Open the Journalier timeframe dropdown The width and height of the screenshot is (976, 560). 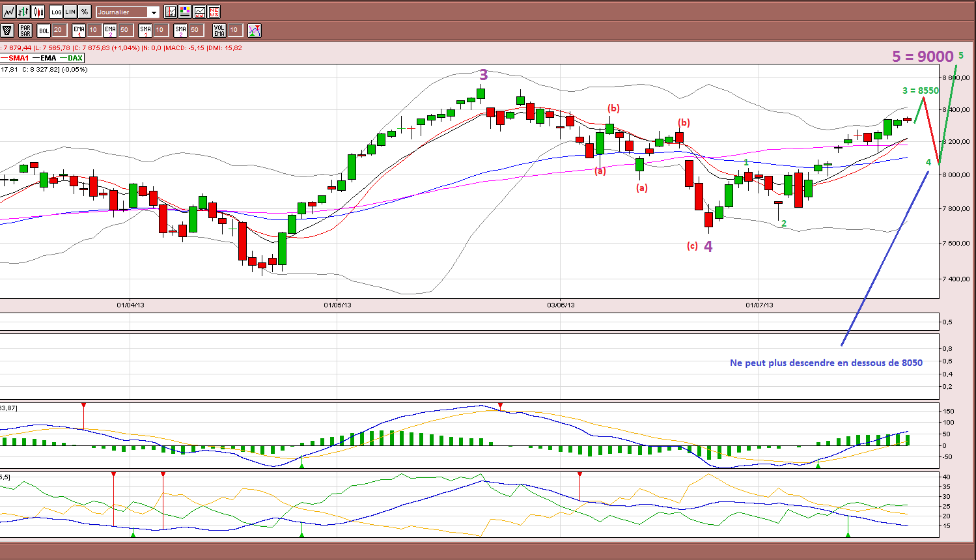tap(128, 12)
